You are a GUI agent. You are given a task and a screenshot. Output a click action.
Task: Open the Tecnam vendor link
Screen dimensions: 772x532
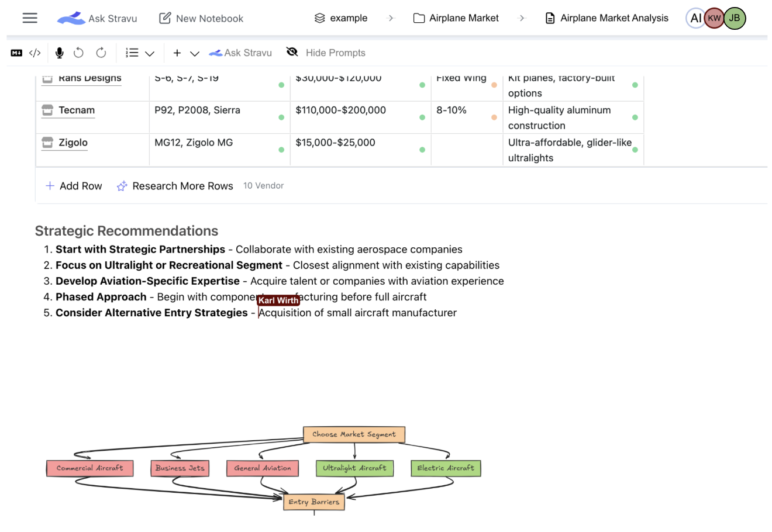77,110
